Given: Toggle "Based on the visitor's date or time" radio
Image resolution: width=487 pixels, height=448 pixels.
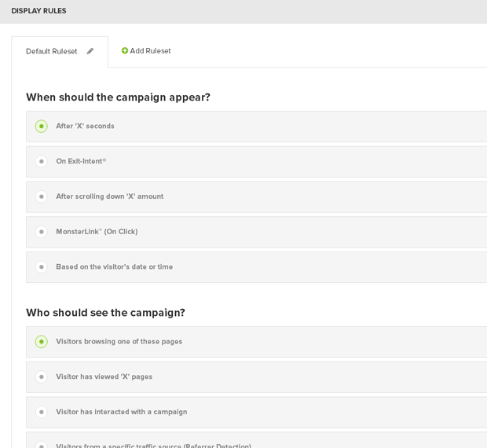Looking at the screenshot, I should pos(42,267).
